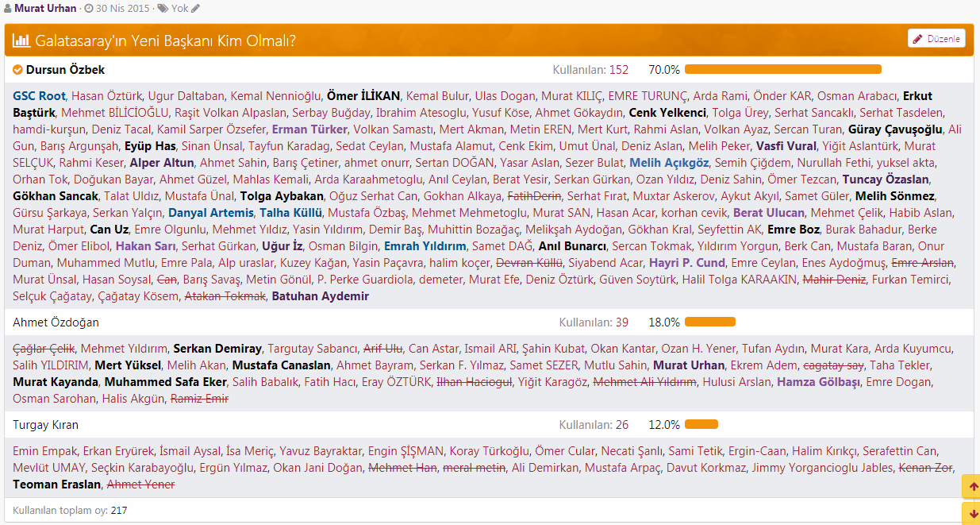The image size is (980, 525).
Task: Open Muhammed Safa Eker voter profile
Action: point(165,382)
